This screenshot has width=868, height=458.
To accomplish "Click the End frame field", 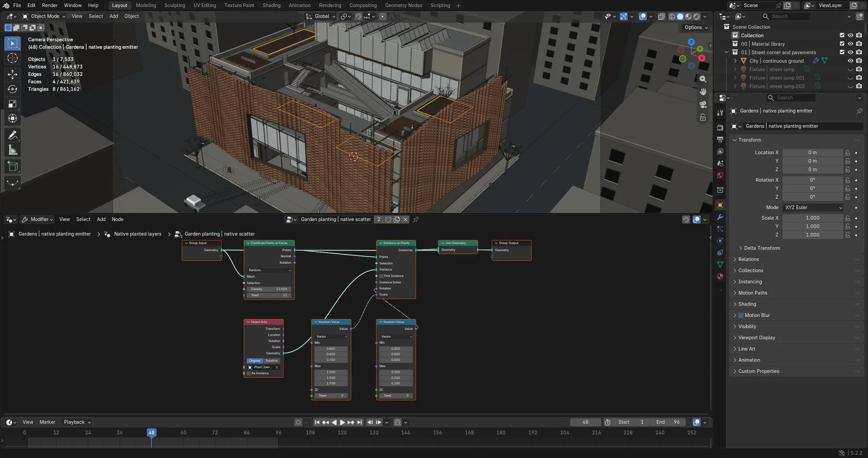I will coord(668,422).
